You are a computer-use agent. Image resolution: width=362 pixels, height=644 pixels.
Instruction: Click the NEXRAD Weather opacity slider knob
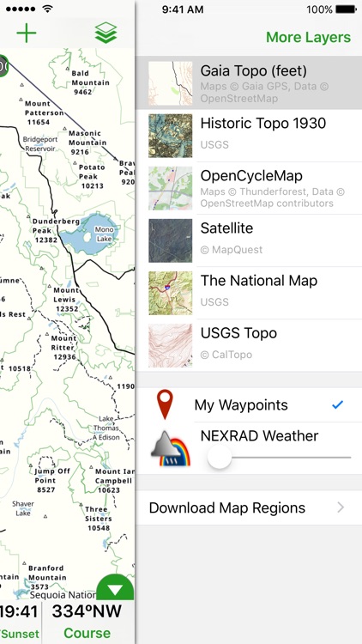click(x=220, y=457)
